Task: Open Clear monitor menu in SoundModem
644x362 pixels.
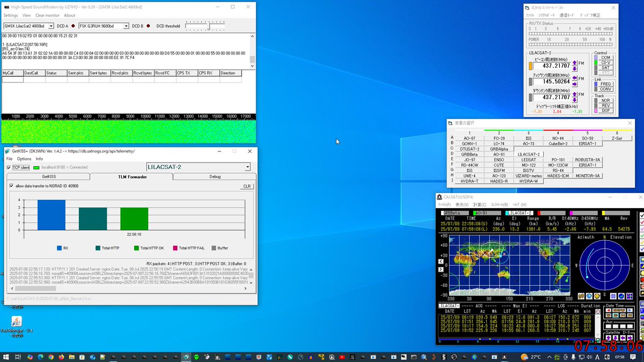Action: [x=48, y=16]
